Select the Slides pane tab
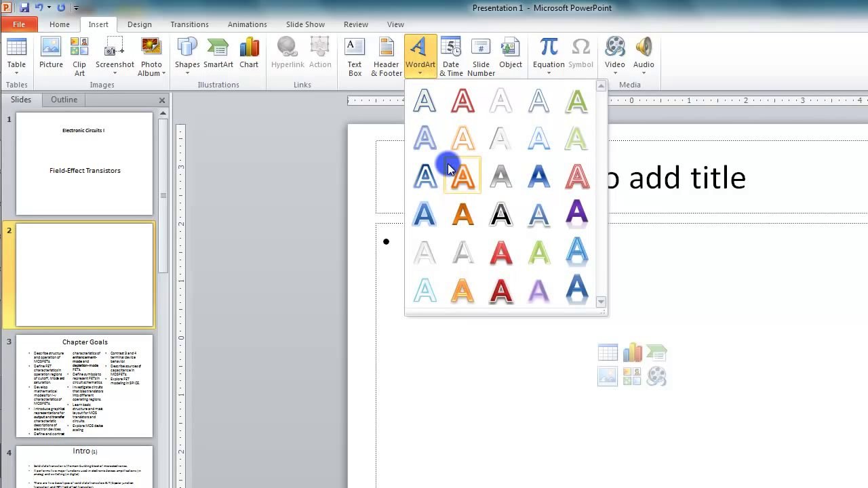This screenshot has height=488, width=868. click(x=21, y=100)
